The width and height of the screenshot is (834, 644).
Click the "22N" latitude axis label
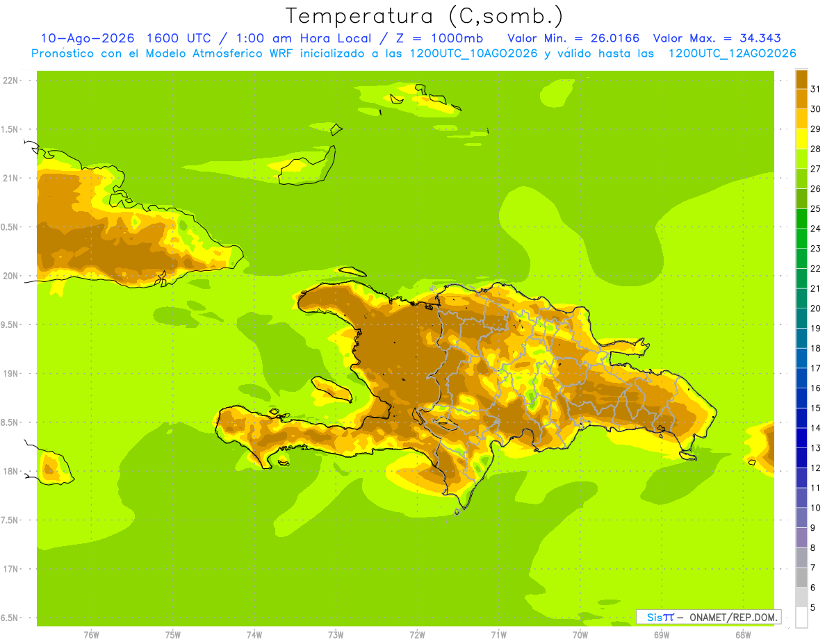[10, 81]
